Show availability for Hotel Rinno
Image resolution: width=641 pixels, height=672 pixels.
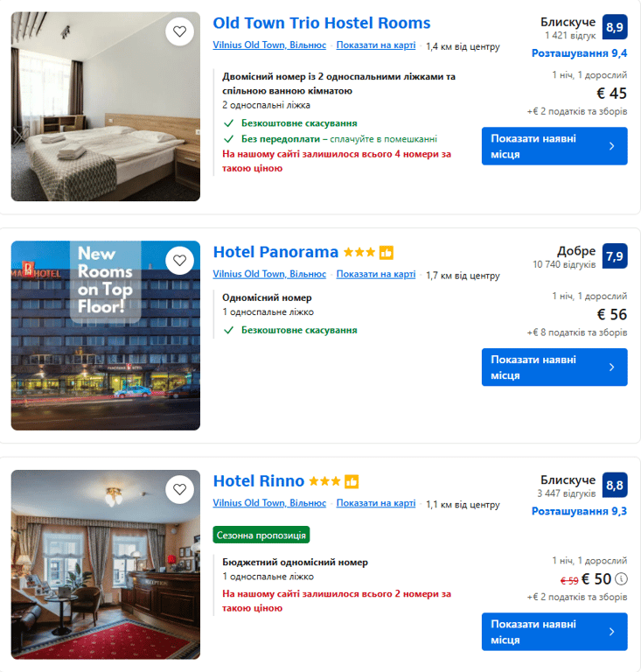pos(554,632)
